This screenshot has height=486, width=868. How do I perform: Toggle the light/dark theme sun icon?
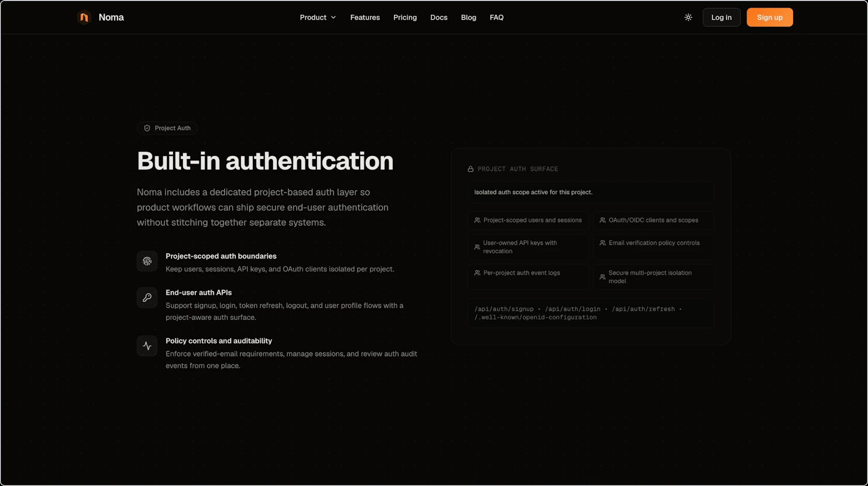coord(688,17)
